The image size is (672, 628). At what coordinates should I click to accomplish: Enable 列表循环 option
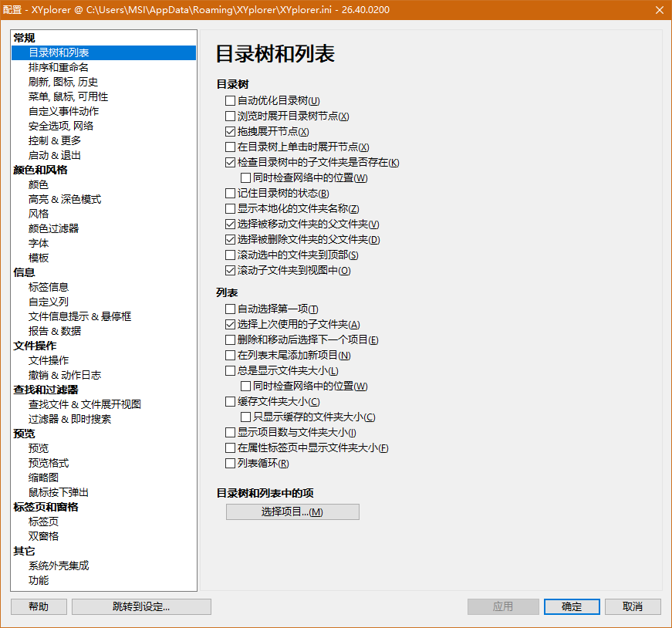click(x=229, y=463)
